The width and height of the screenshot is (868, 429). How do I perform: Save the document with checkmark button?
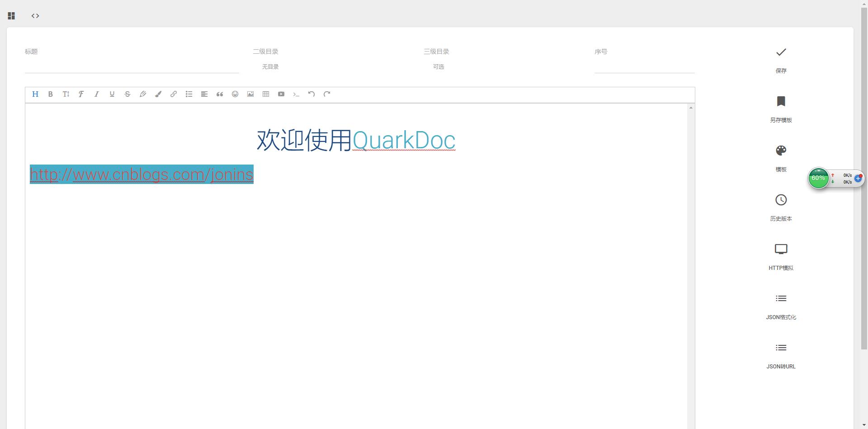point(781,61)
